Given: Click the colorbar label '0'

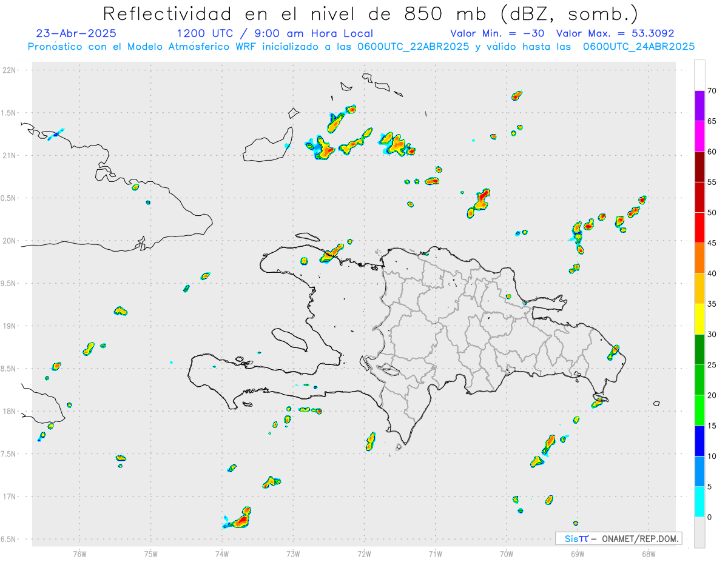Looking at the screenshot, I should (x=710, y=517).
